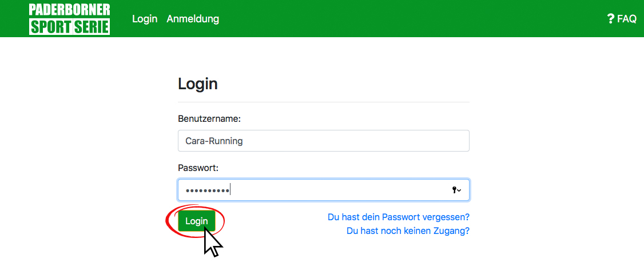Click the Benutzername: label
Viewport: 644px width, 274px height.
[x=209, y=119]
